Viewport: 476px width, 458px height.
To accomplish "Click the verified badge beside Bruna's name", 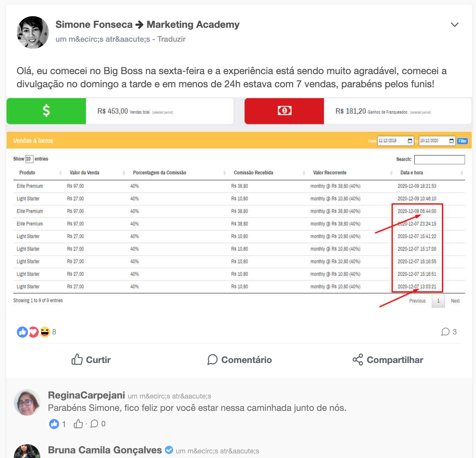I will tap(169, 450).
